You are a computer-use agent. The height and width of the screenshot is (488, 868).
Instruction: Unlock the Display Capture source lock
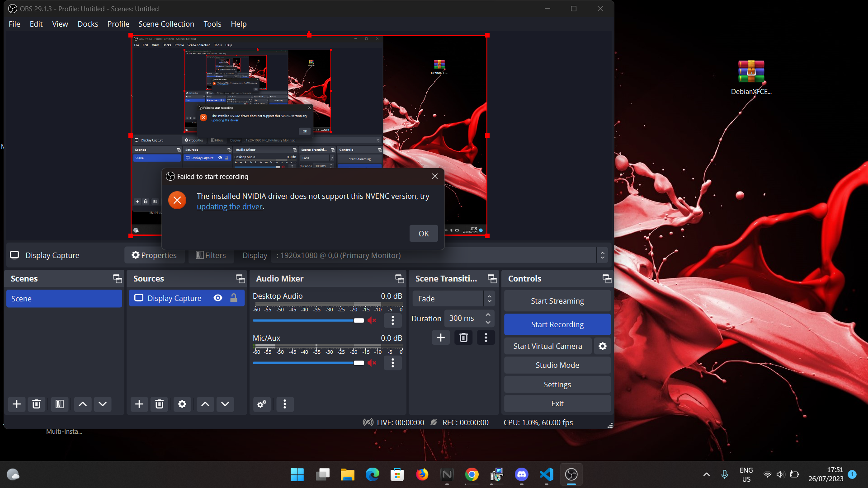point(234,298)
